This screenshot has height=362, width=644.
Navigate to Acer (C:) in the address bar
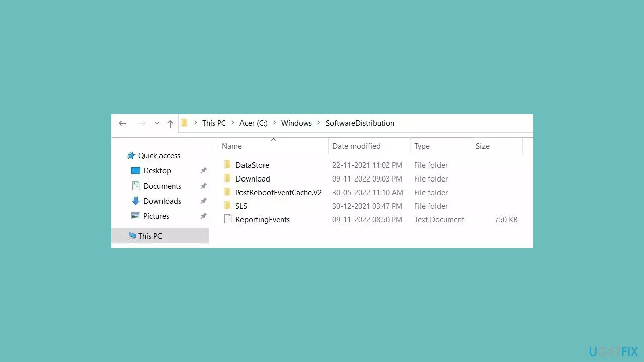click(254, 123)
